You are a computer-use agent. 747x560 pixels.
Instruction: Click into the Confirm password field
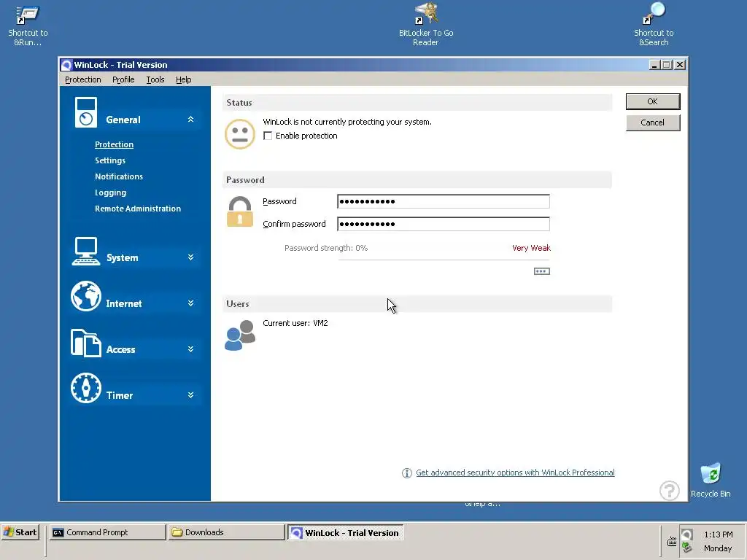[x=444, y=224]
